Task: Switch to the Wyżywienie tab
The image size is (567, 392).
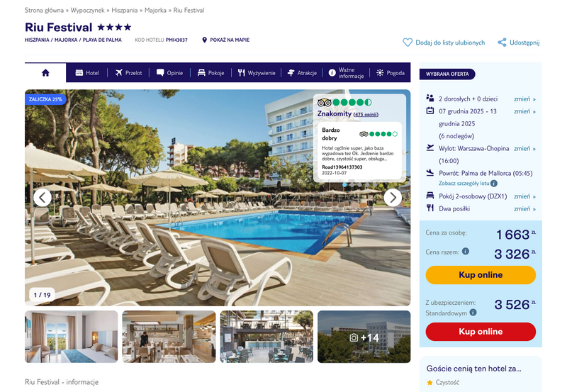Action: point(257,73)
